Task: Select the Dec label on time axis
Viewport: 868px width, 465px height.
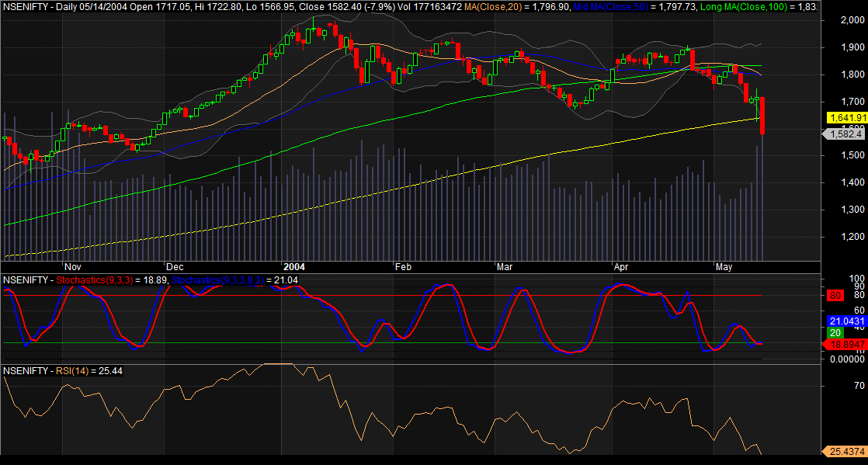Action: 176,267
